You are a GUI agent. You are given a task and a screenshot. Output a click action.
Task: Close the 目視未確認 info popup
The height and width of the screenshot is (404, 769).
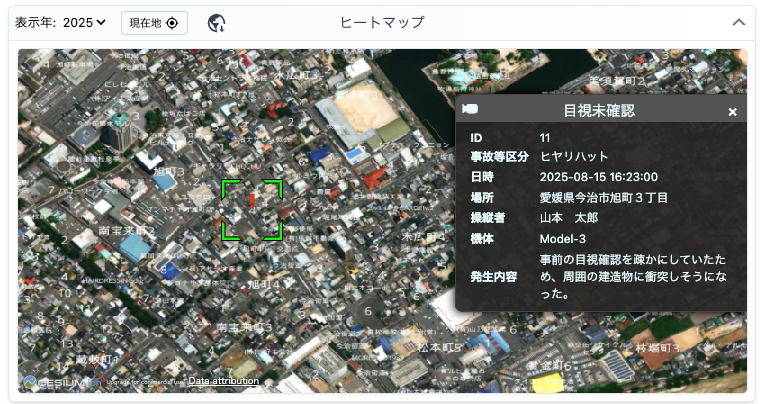pyautogui.click(x=732, y=112)
